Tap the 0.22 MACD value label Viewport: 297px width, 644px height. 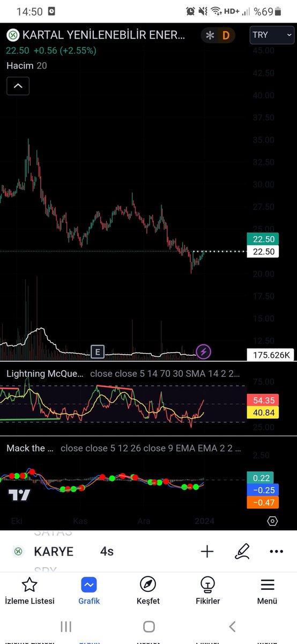(x=260, y=478)
